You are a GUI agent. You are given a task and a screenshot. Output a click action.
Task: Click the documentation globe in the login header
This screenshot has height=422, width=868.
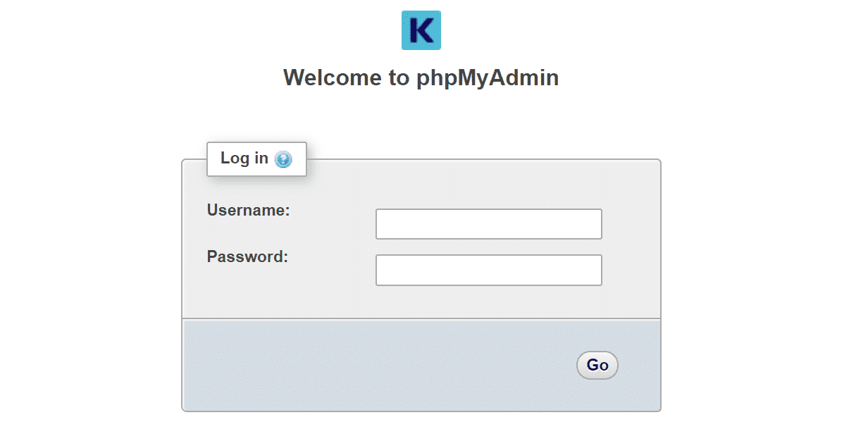click(284, 159)
